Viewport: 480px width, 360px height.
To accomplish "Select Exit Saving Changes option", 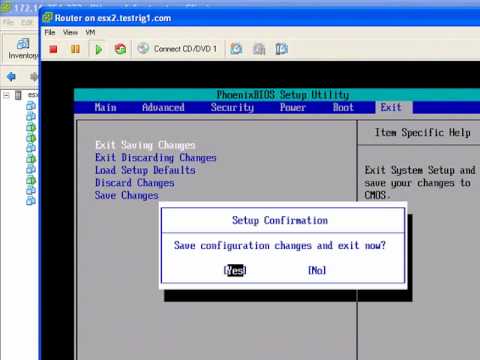I will 145,145.
